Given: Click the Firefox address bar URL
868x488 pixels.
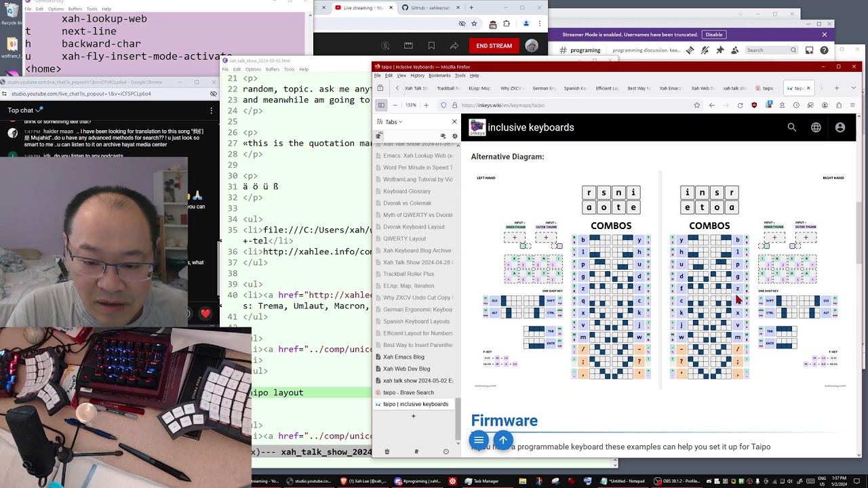Looking at the screenshot, I should [x=503, y=105].
